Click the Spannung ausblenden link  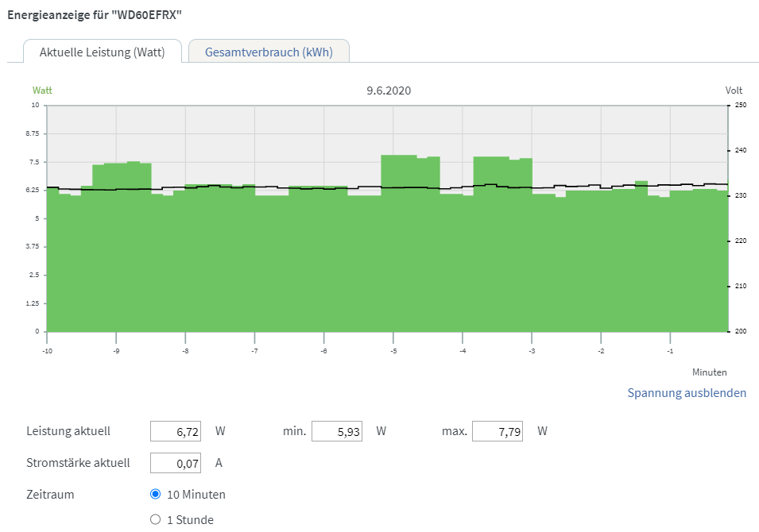(687, 393)
